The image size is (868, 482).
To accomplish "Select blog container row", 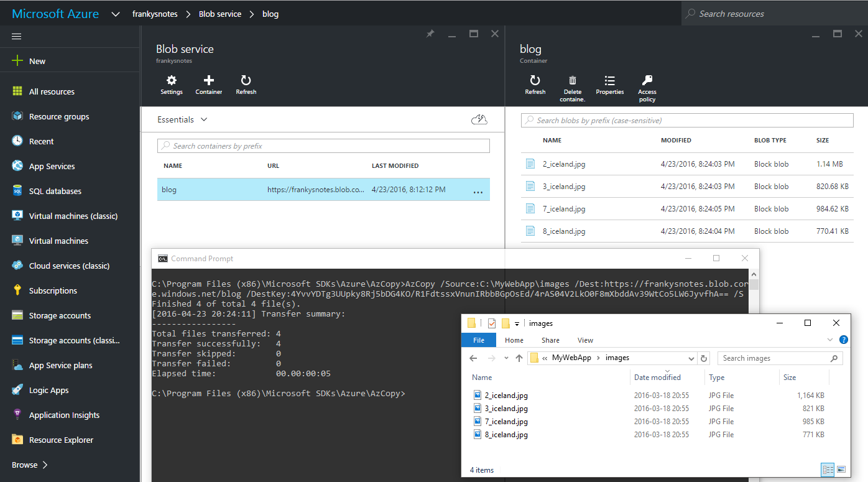I will [323, 190].
